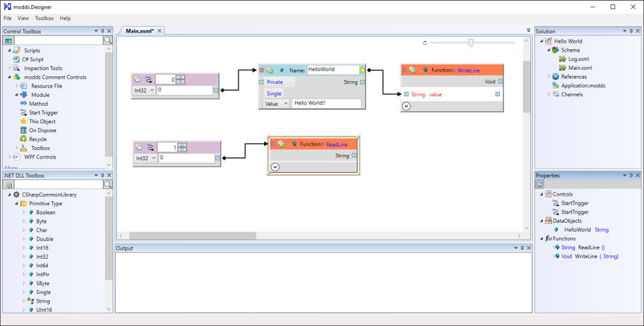Image resolution: width=644 pixels, height=326 pixels.
Task: Click the CSharpCommonLibrary gear icon
Action: point(16,194)
